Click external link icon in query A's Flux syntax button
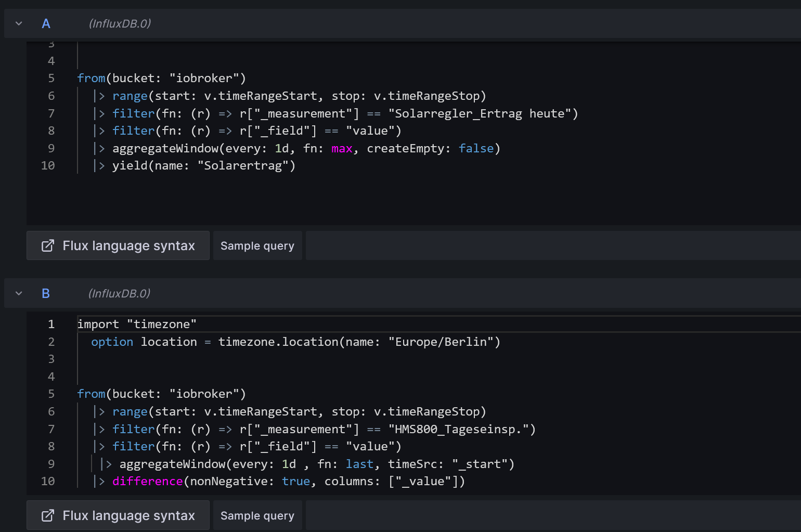The image size is (801, 532). pyautogui.click(x=47, y=245)
